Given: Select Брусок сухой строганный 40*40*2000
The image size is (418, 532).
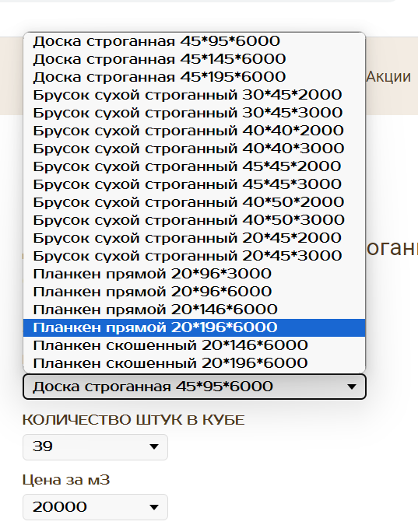Looking at the screenshot, I should click(195, 131).
